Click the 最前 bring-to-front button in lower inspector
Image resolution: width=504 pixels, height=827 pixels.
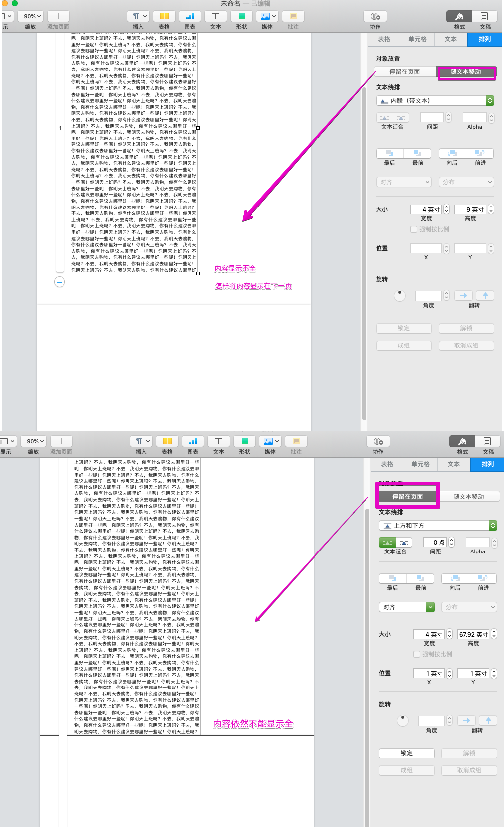[420, 578]
